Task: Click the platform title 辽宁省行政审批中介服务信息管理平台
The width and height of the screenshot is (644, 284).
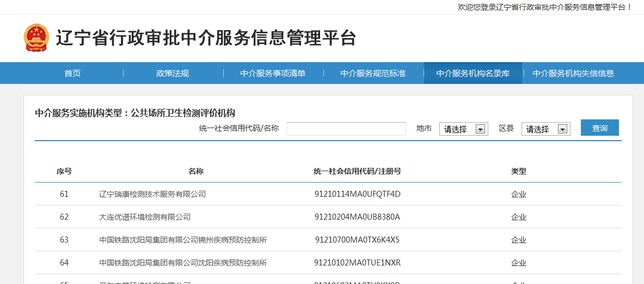Action: click(206, 38)
